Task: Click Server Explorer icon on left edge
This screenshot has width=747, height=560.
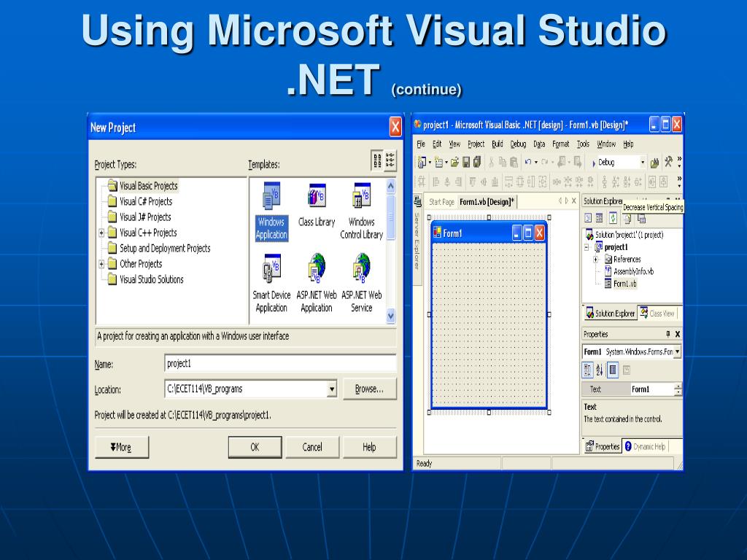Action: pyautogui.click(x=417, y=201)
